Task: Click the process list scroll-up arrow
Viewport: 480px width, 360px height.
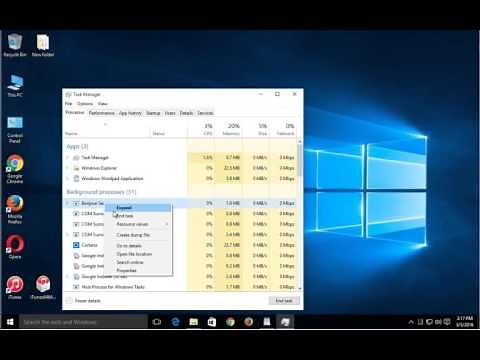Action: [300, 142]
